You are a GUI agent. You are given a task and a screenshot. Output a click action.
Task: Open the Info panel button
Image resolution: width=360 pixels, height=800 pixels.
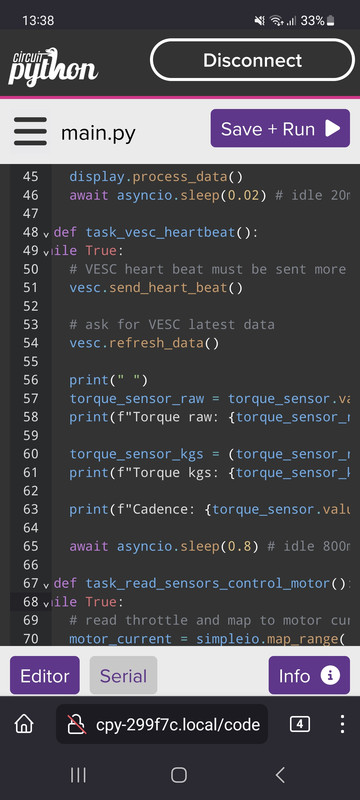[309, 676]
